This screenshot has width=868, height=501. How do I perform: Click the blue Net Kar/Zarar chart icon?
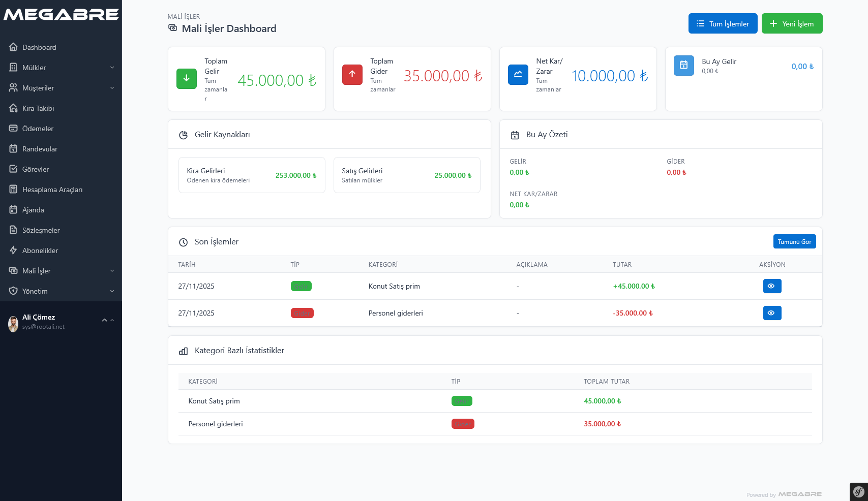click(x=518, y=75)
